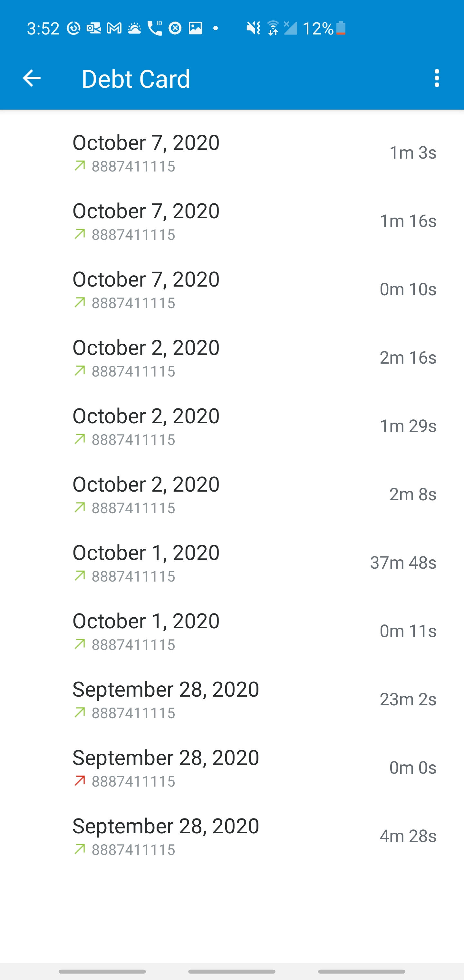The height and width of the screenshot is (980, 464).
Task: Tap the Gmail notification icon in status bar
Action: click(x=114, y=28)
